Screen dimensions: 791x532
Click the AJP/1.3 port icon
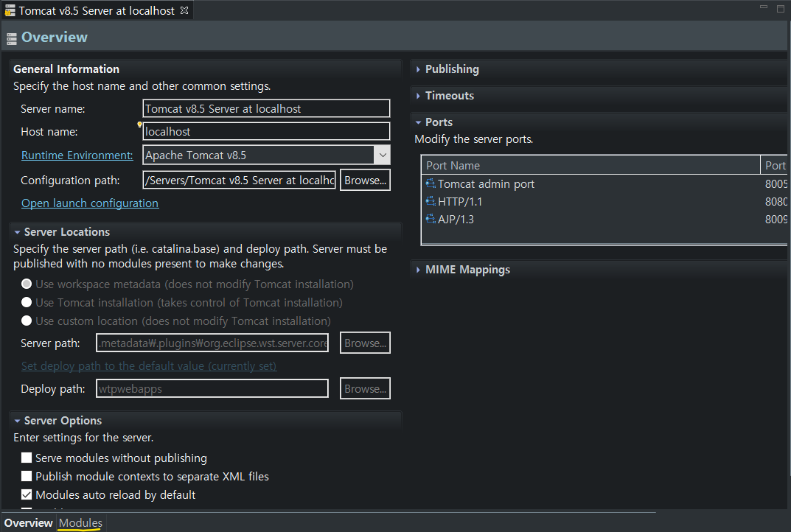[x=431, y=219]
